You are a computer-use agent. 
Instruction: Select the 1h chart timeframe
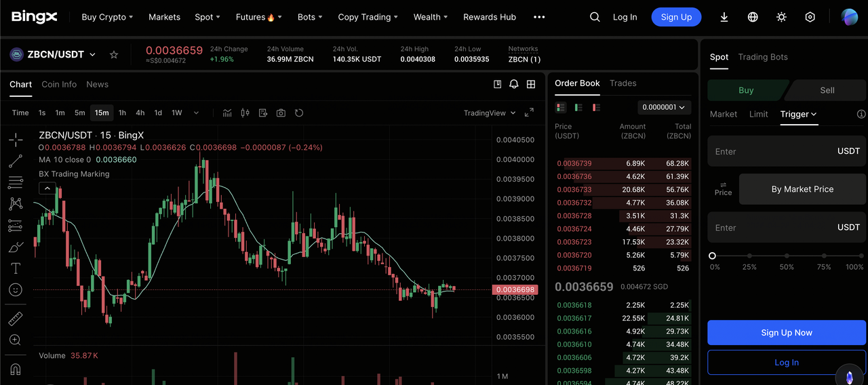click(122, 113)
